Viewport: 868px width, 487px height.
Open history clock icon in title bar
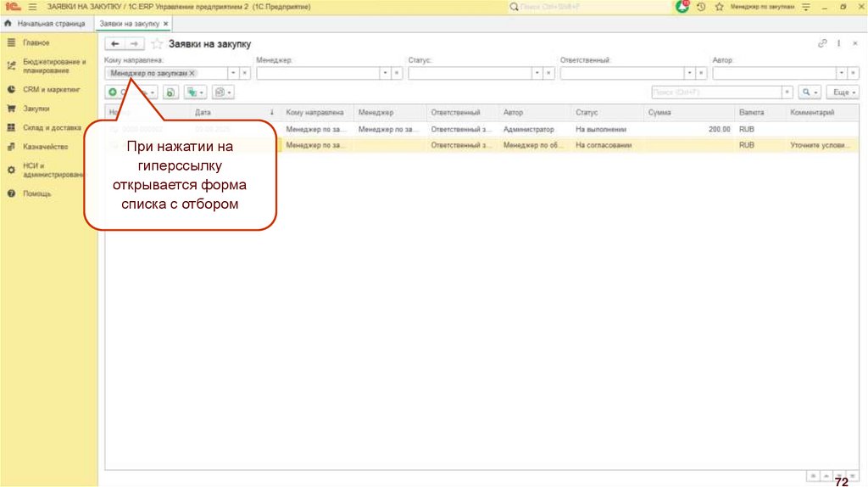(701, 7)
